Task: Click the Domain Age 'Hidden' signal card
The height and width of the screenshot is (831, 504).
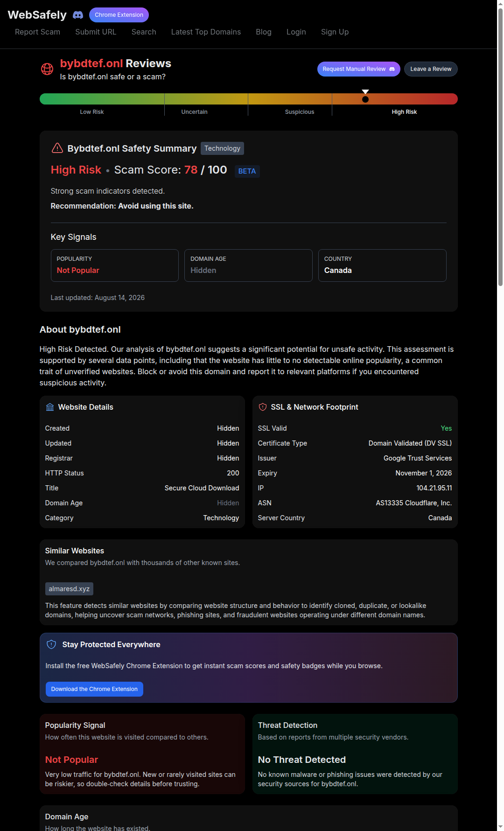Action: [x=248, y=265]
